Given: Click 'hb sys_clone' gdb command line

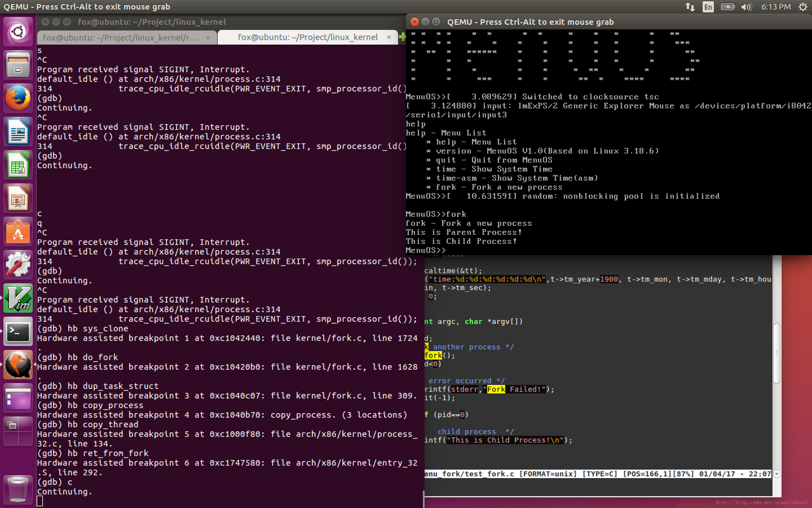Looking at the screenshot, I should pos(83,329).
